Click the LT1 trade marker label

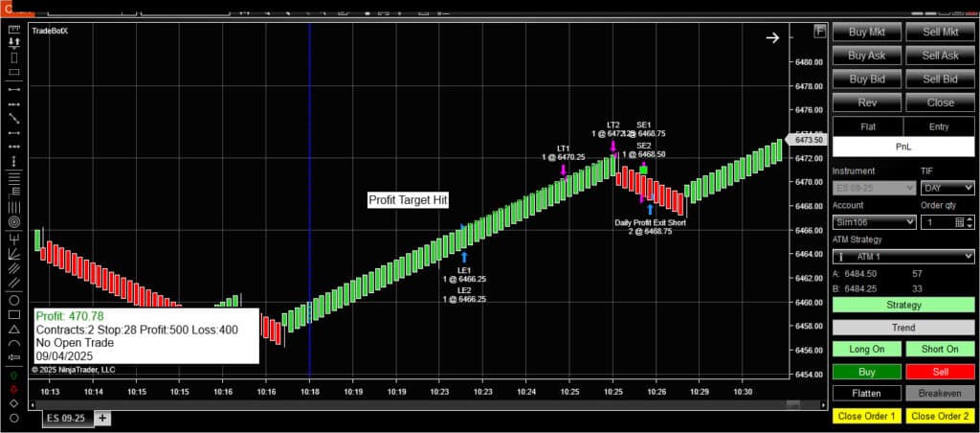563,148
